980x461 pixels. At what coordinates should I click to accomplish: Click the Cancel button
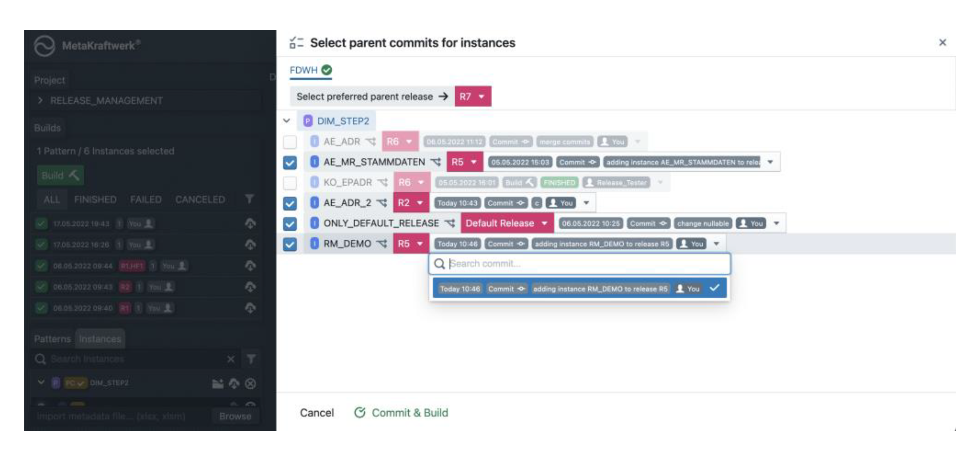click(x=317, y=413)
